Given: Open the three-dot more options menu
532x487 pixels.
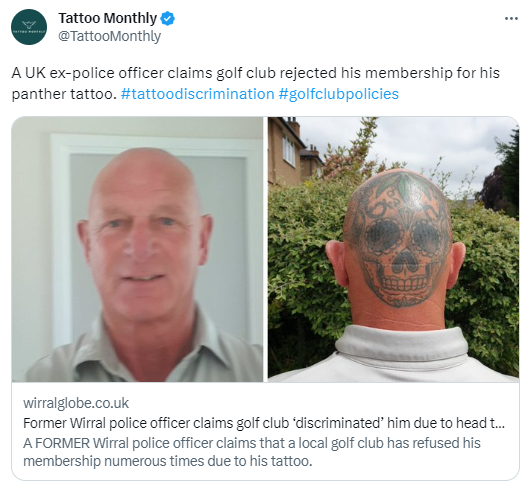Looking at the screenshot, I should (511, 19).
